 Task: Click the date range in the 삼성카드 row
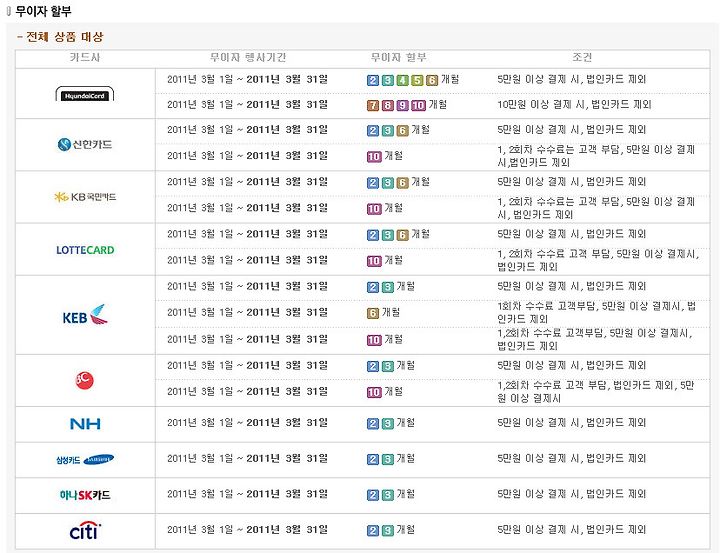(248, 458)
